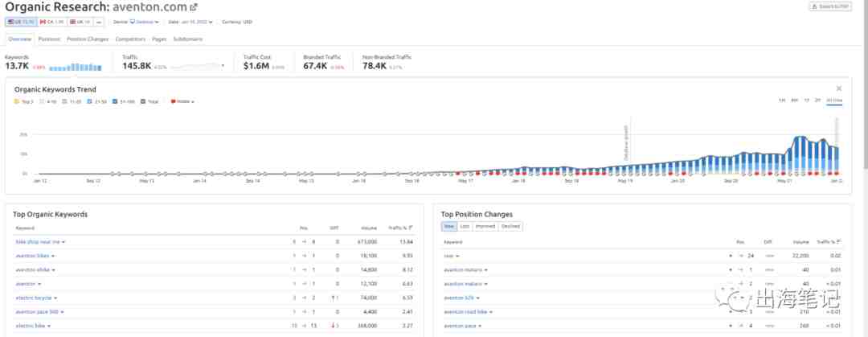Click the 67.4K branded traffic value
This screenshot has height=337, width=868.
click(316, 66)
